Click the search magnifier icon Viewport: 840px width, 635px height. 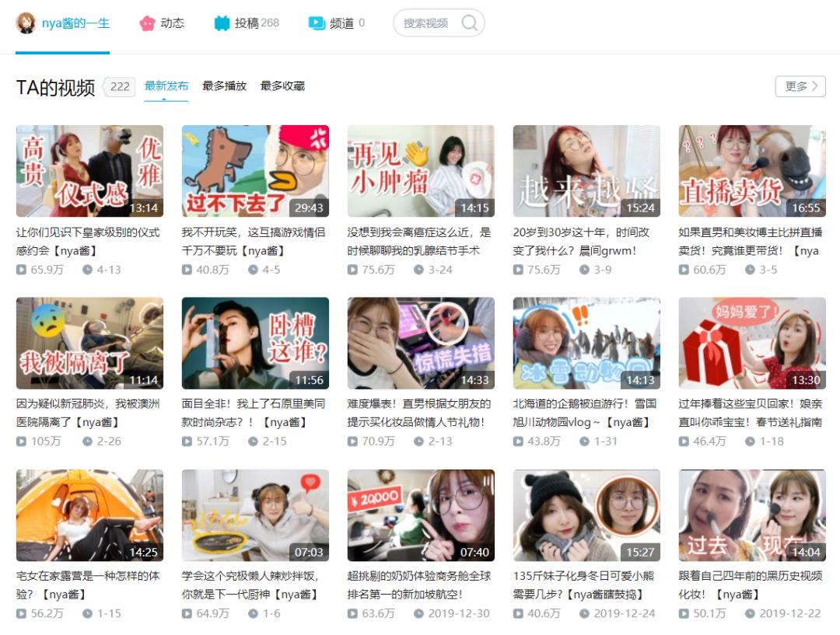tap(467, 23)
